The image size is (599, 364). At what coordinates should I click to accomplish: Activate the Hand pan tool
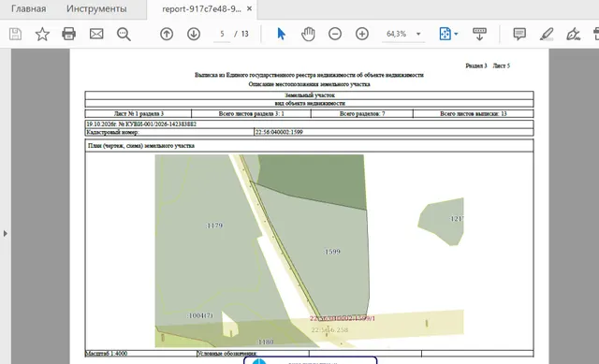(x=308, y=34)
